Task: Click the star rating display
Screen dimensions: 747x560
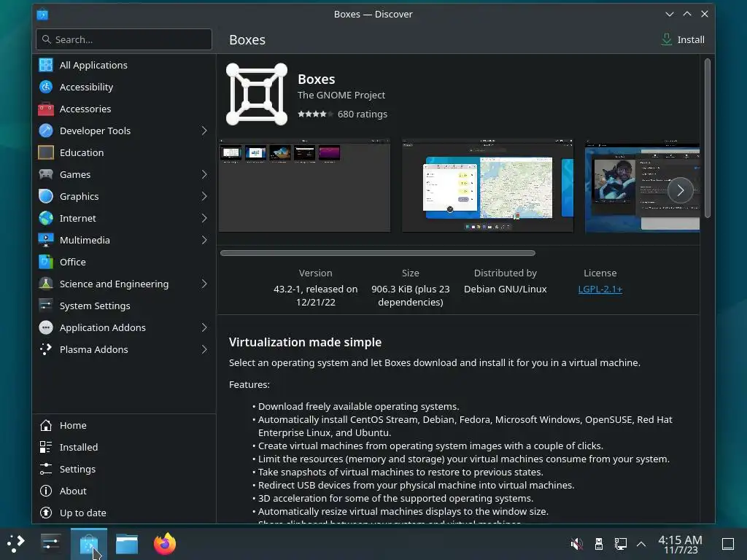Action: (315, 114)
